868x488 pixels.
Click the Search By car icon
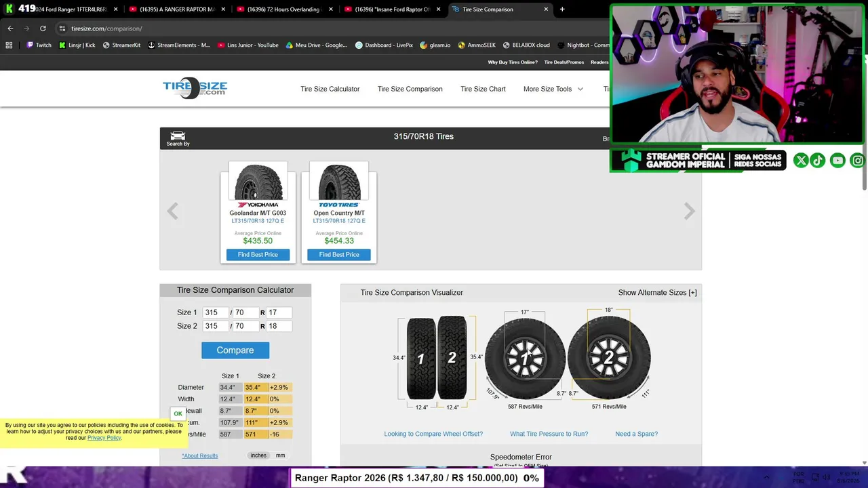point(178,138)
